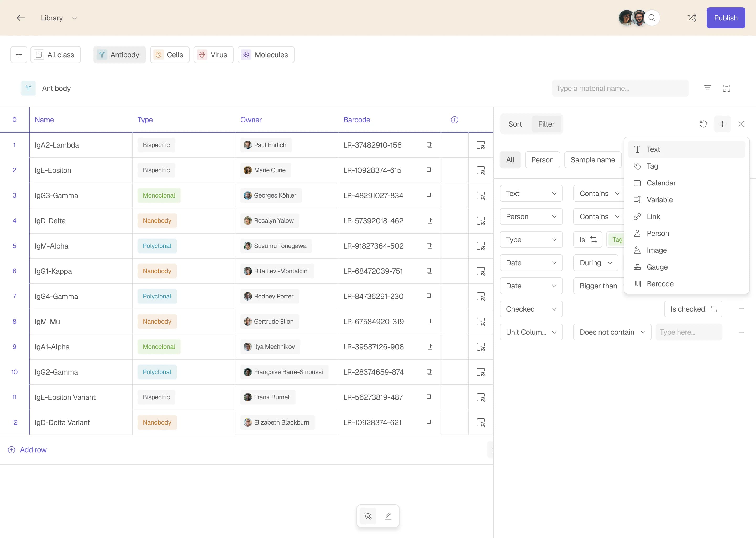Open the Unit Column field dropdown
The image size is (756, 538).
[x=531, y=332]
